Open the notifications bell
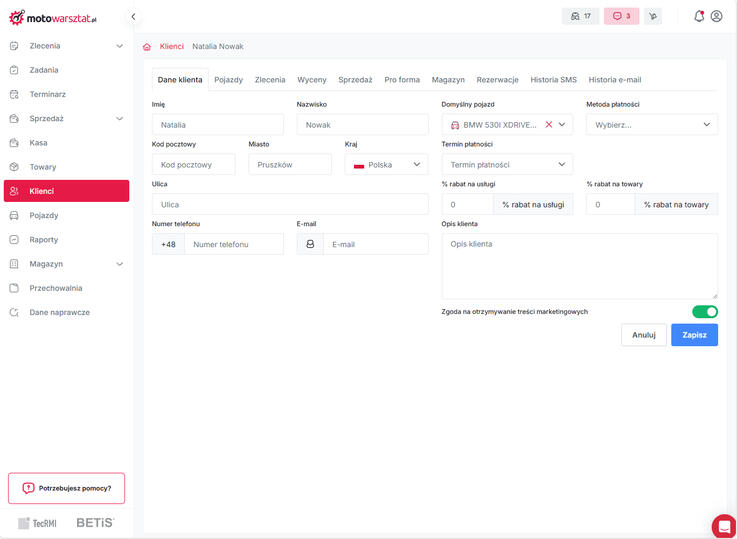 click(x=698, y=16)
